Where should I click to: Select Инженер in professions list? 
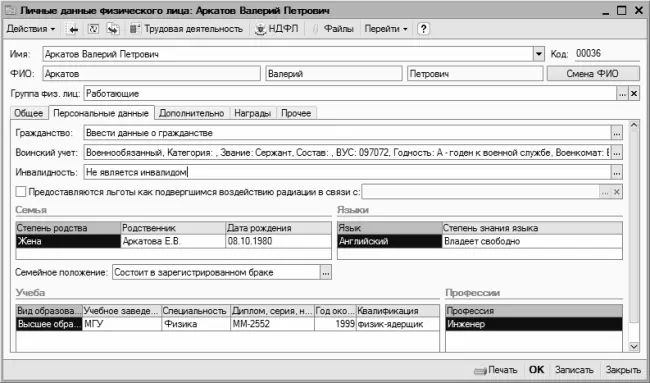pyautogui.click(x=534, y=324)
